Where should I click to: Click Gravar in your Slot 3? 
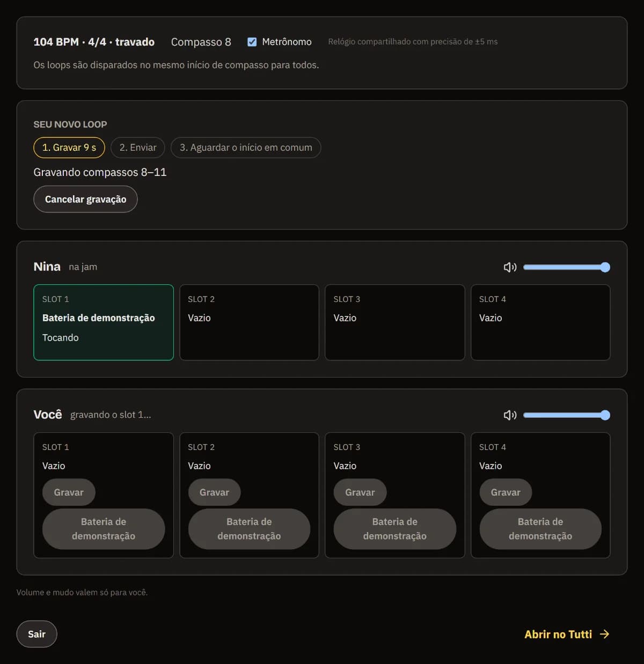click(x=360, y=492)
